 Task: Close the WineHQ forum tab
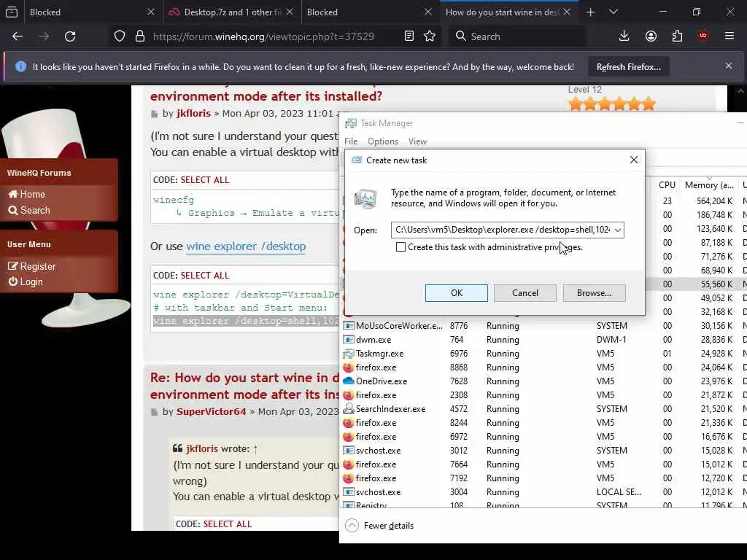point(567,12)
